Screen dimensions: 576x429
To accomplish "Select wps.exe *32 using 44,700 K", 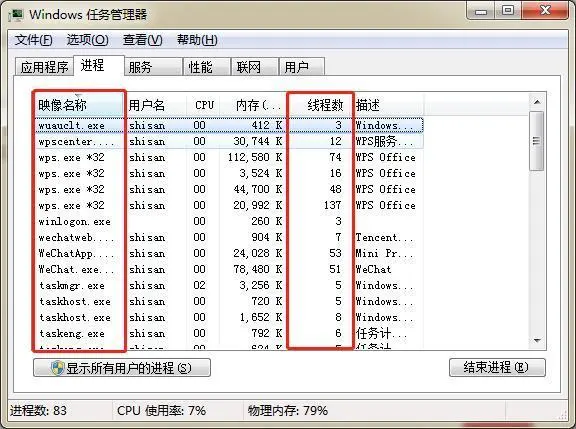I will tap(229, 189).
